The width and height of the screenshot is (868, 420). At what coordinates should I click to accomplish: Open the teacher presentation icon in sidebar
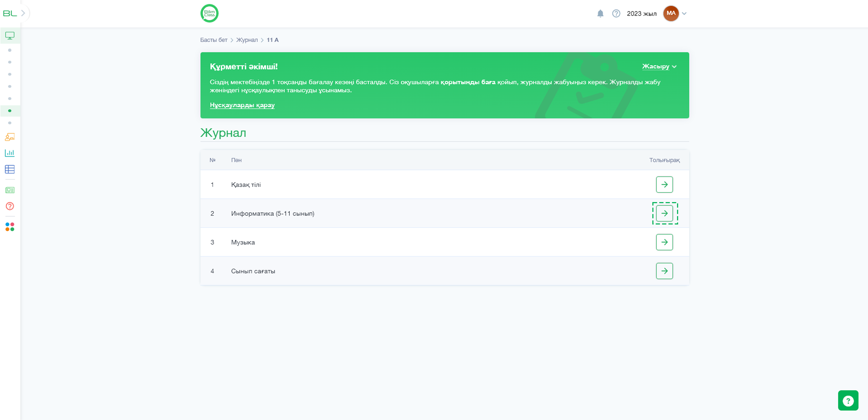(10, 137)
